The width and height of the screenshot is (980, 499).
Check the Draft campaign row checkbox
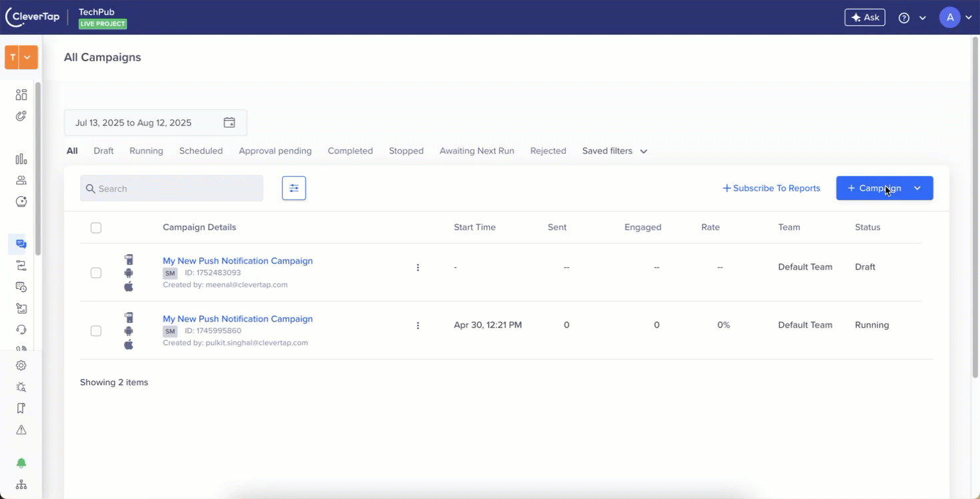tap(96, 273)
